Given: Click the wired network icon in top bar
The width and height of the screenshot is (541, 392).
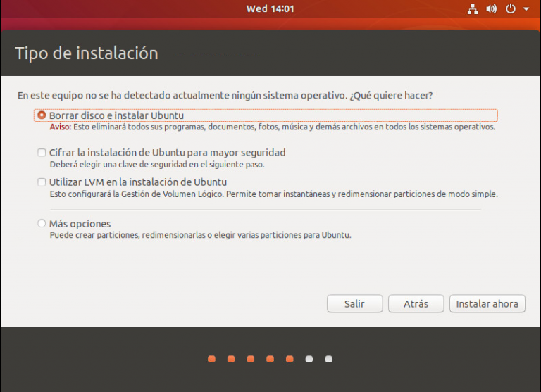Looking at the screenshot, I should tap(473, 9).
